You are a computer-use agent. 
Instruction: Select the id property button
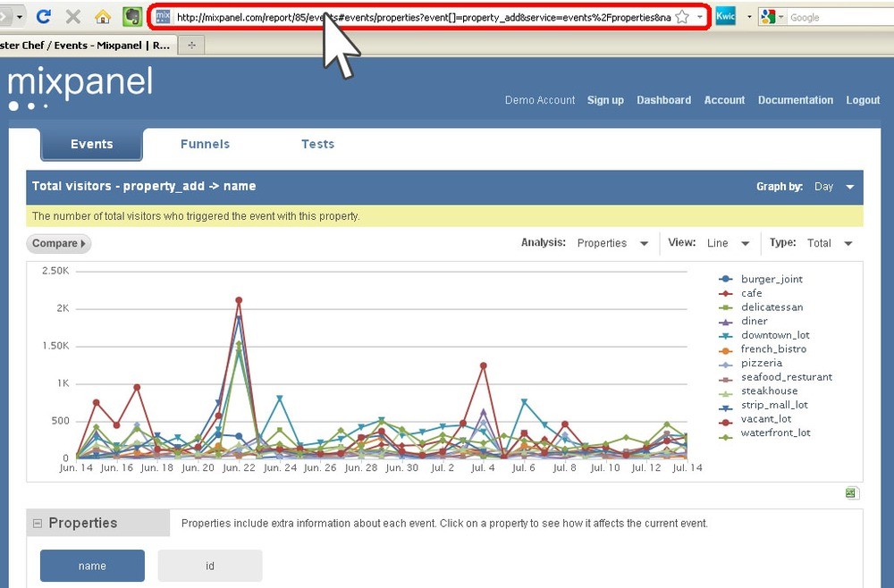210,566
